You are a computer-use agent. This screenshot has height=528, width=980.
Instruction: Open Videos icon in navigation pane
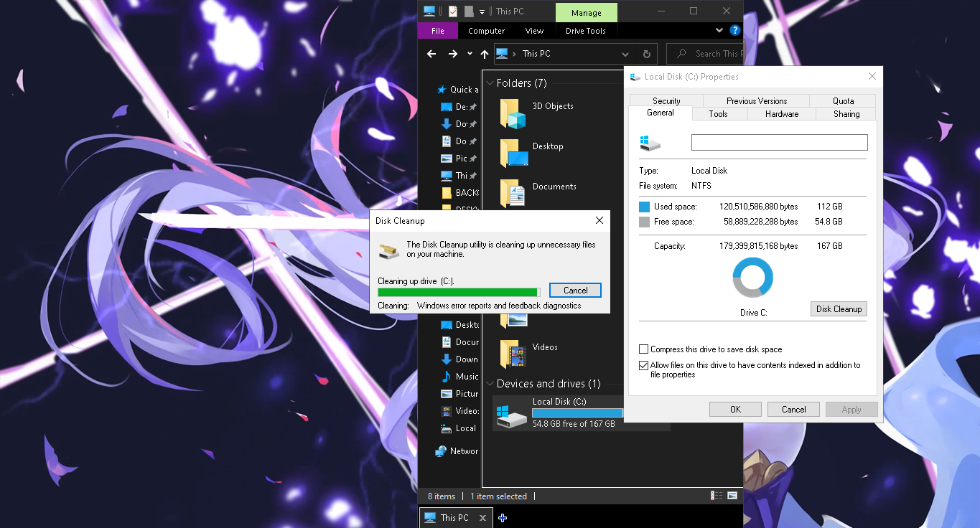point(446,411)
